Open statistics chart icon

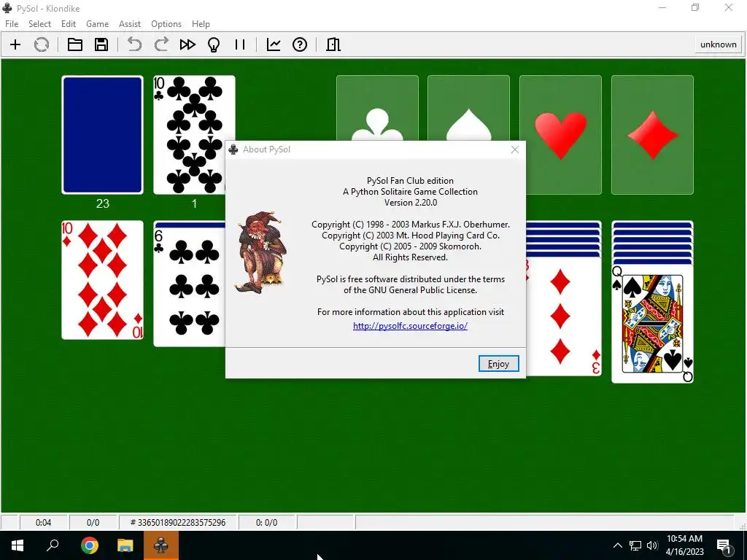point(274,44)
